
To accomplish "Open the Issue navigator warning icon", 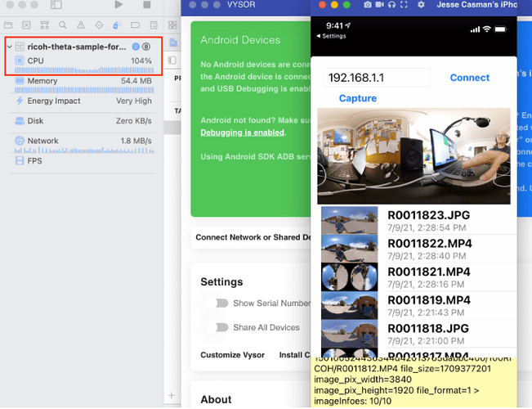I will click(x=81, y=25).
